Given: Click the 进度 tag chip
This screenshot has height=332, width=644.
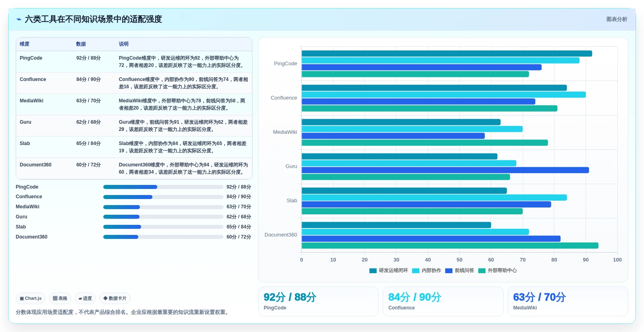Looking at the screenshot, I should point(85,298).
